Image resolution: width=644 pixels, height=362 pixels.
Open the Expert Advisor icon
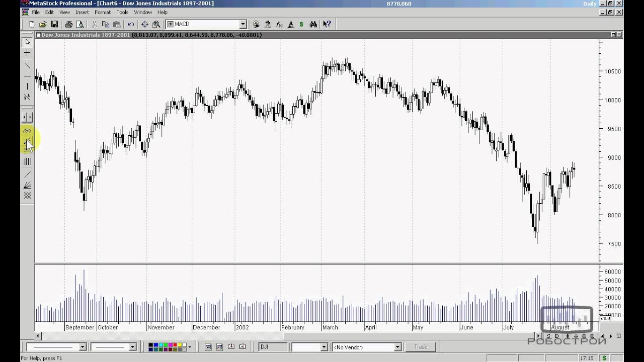click(256, 24)
